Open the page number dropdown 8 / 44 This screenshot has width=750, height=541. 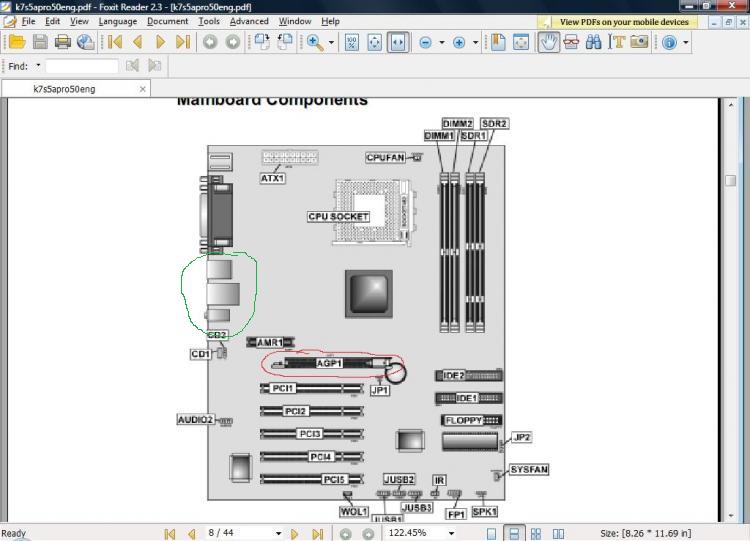click(x=278, y=533)
